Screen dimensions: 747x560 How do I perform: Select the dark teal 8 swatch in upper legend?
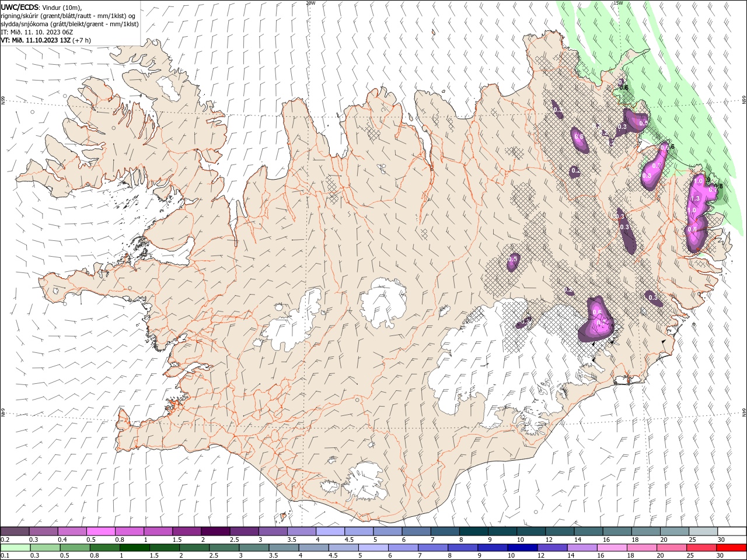[473, 531]
